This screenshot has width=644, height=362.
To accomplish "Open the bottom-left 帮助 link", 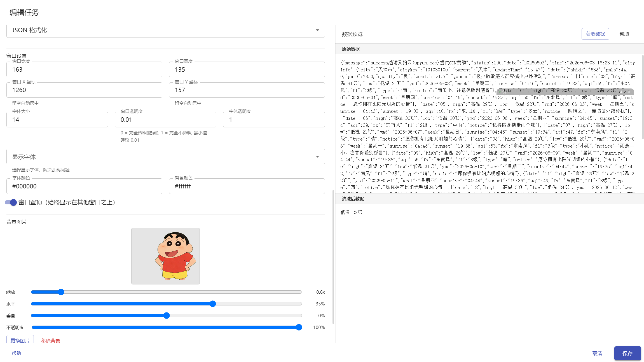I will 16,353.
